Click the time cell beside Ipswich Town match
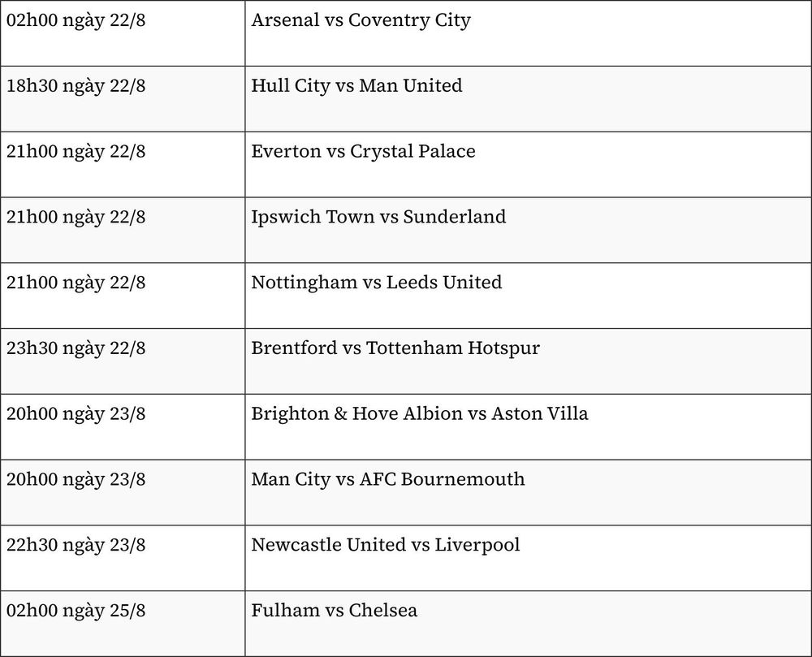 click(123, 230)
